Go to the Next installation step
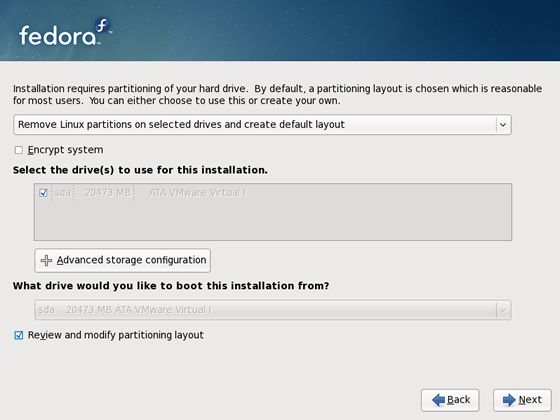The height and width of the screenshot is (420, 560). [522, 400]
